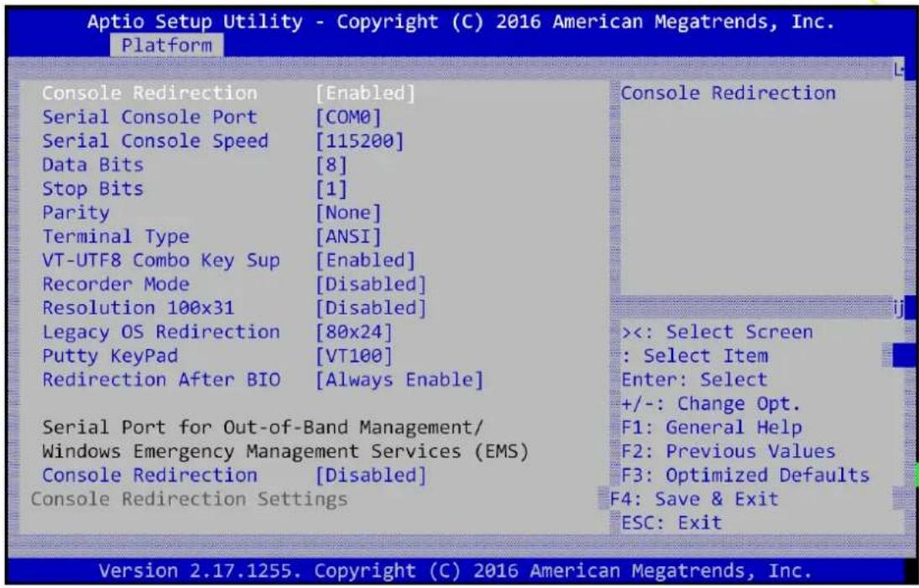Click the 'Enter: Select' hint
Image resolution: width=919 pixels, height=588 pixels.
[x=695, y=380]
